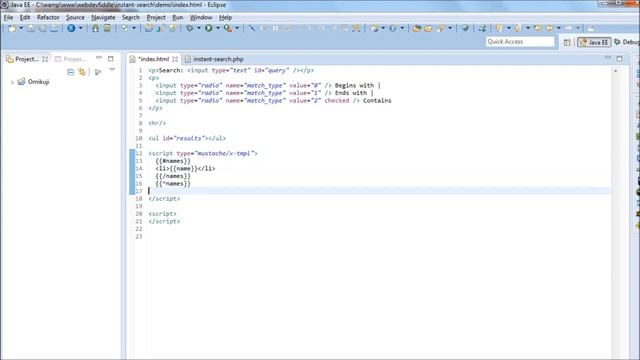Open the Navigate menu
Viewport: 640px width, 360px height.
pyautogui.click(x=103, y=18)
